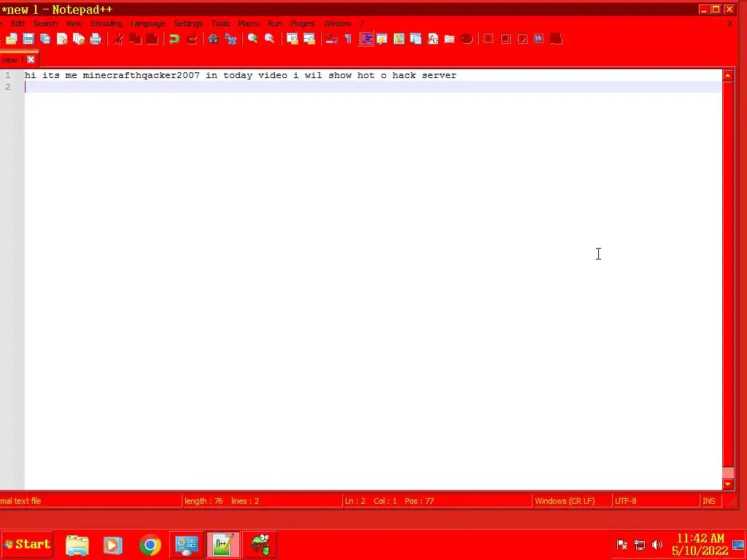Click the editor scrollbar down arrow
The width and height of the screenshot is (747, 560).
pyautogui.click(x=727, y=484)
